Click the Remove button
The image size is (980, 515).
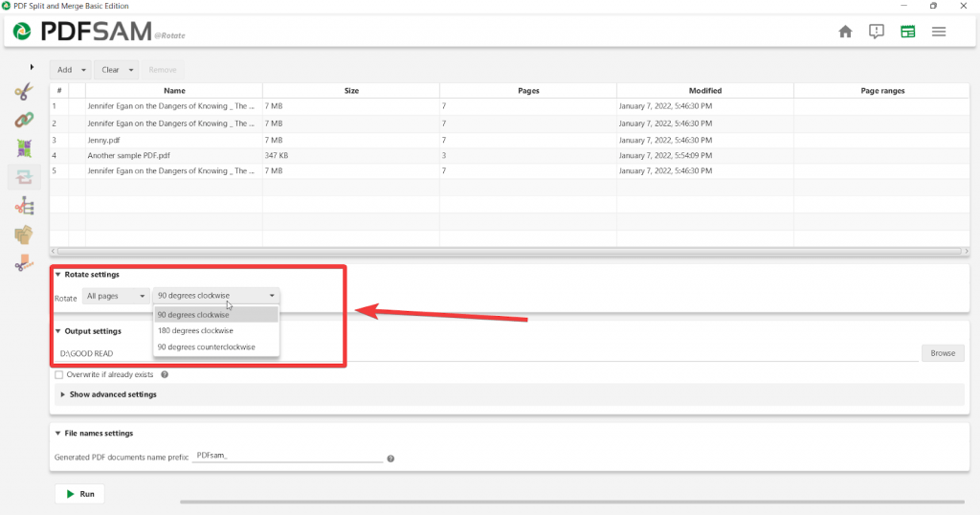[x=163, y=69]
